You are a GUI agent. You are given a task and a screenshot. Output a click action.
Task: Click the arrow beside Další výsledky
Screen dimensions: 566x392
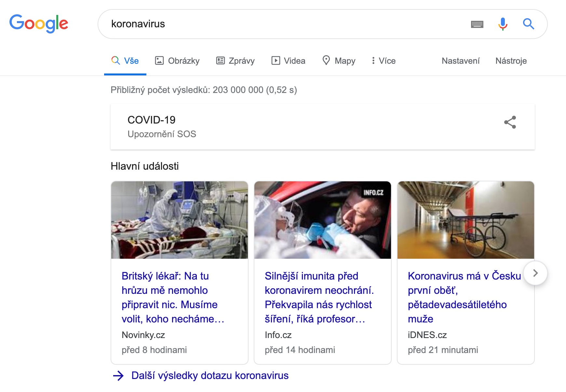118,376
